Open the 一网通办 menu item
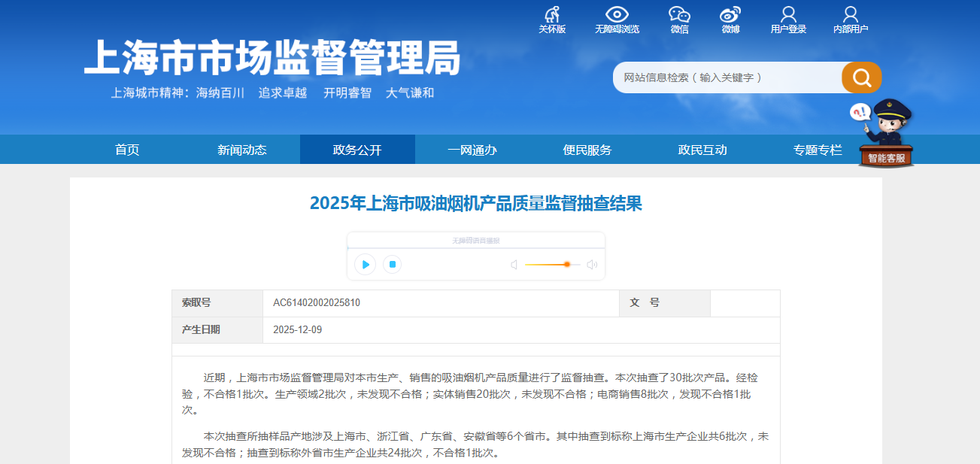This screenshot has width=980, height=464. 472,150
